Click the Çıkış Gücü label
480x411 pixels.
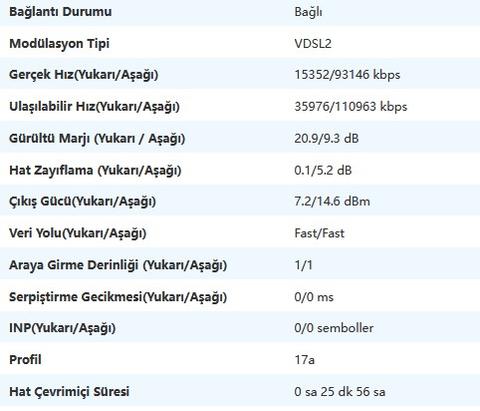pos(83,201)
